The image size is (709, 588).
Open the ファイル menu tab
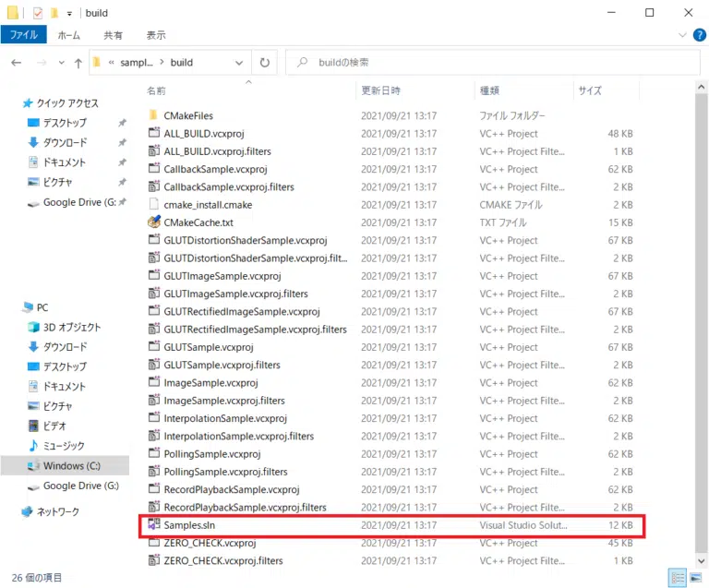pyautogui.click(x=23, y=35)
